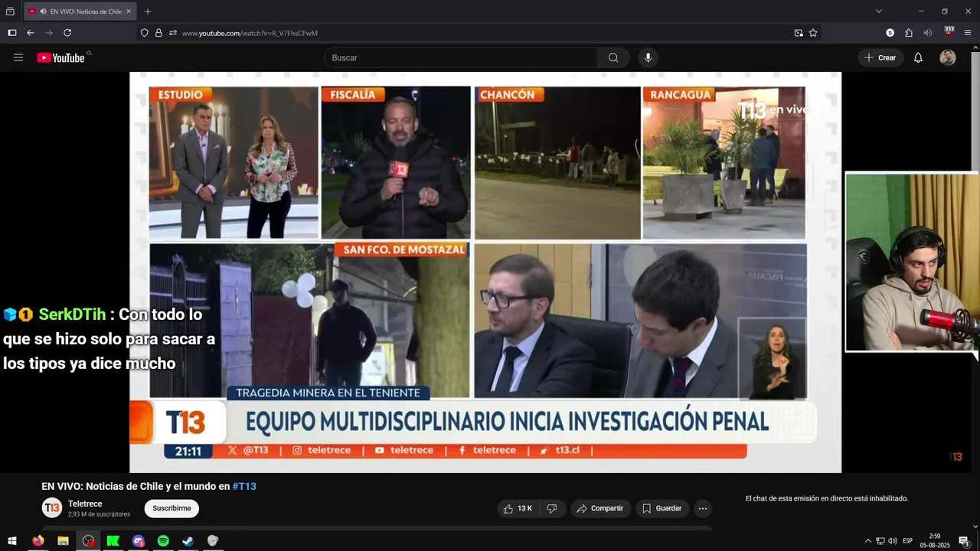Click the browser back arrow
980x551 pixels.
pyautogui.click(x=31, y=33)
